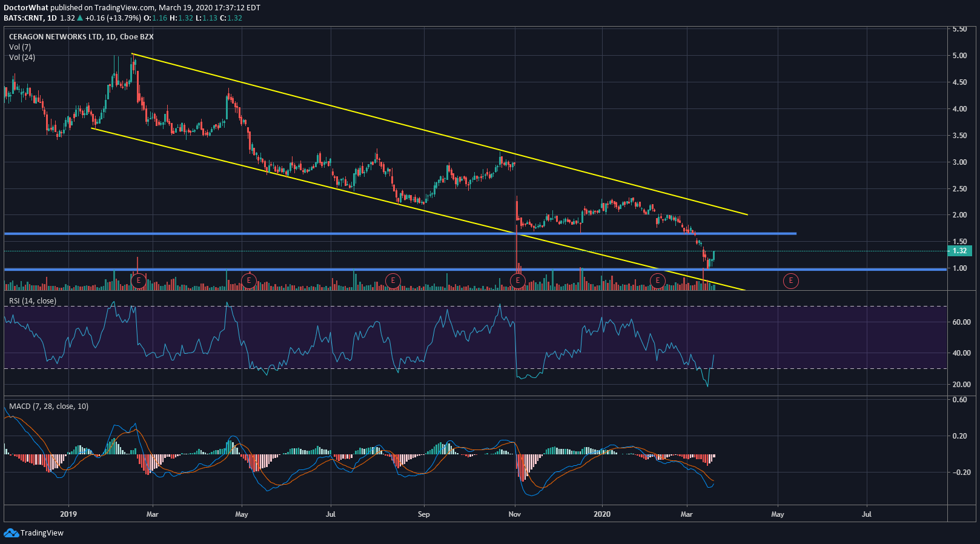The height and width of the screenshot is (544, 980).
Task: Select the BATS:CRNT symbol in the header
Action: pyautogui.click(x=24, y=18)
